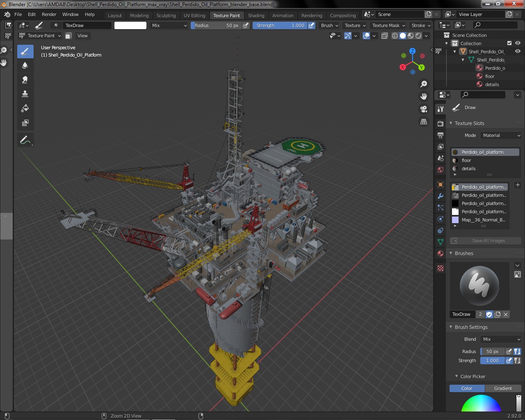Open the Modifiers wrench tab
The width and height of the screenshot is (525, 420).
click(x=441, y=196)
